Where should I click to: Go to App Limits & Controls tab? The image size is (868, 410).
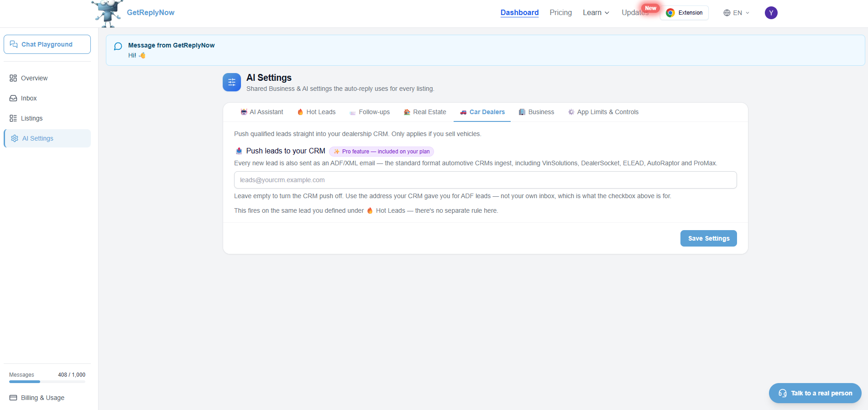(x=603, y=112)
